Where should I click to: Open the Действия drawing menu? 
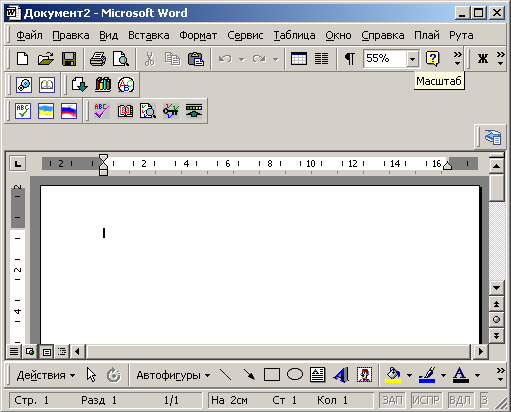point(46,375)
